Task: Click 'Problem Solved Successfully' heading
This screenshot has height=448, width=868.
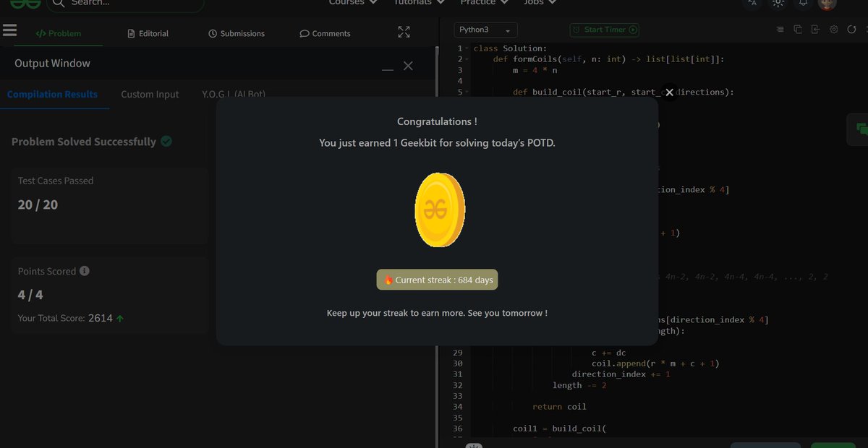Action: pos(84,142)
